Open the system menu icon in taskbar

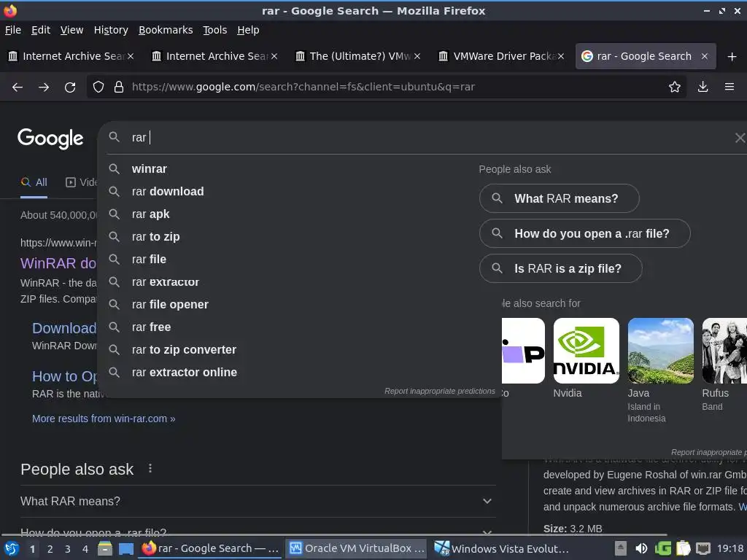pyautogui.click(x=12, y=548)
